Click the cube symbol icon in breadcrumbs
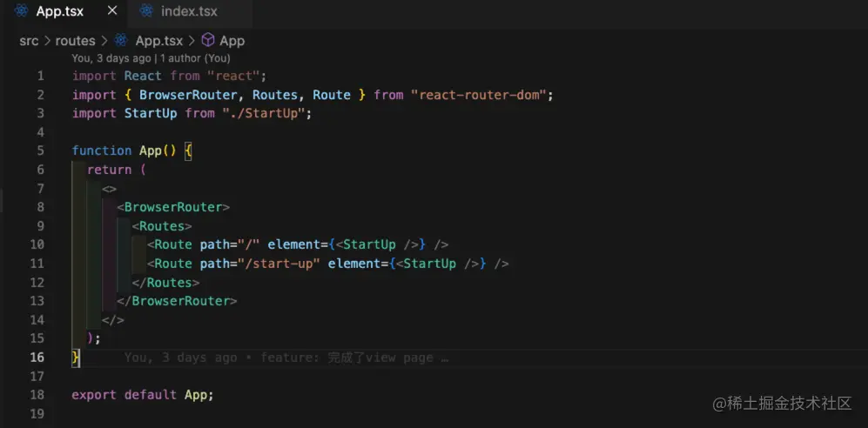 pos(207,40)
